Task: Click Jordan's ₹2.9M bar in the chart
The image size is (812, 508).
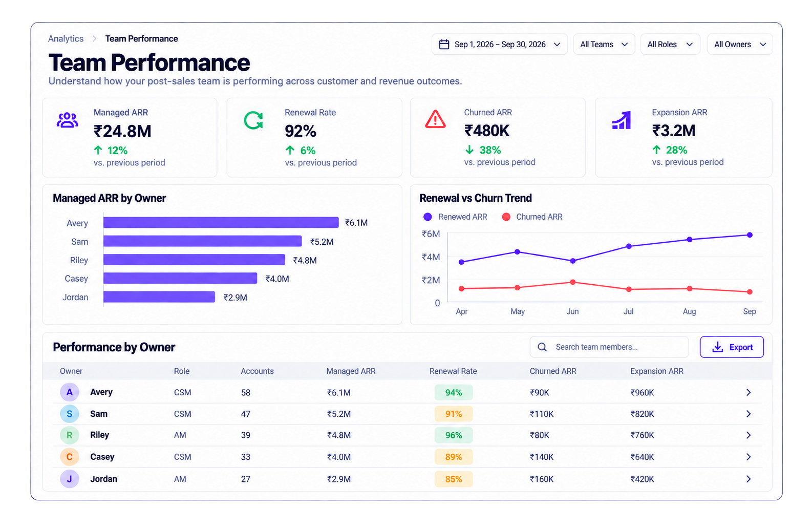Action: coord(159,298)
